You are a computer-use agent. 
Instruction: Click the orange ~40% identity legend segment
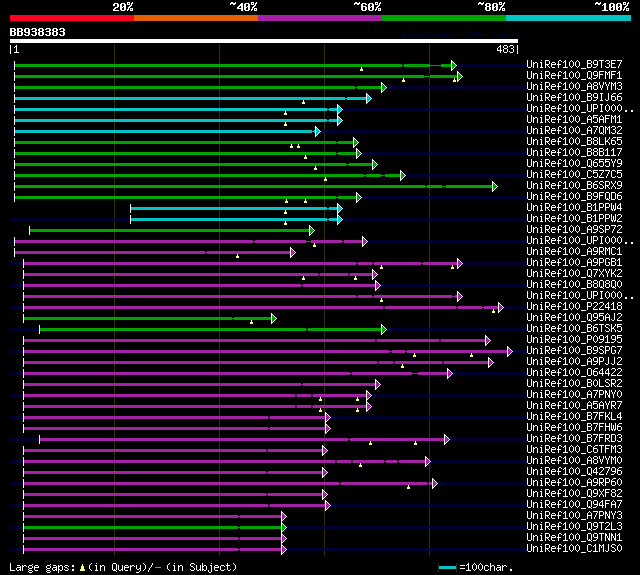[x=196, y=18]
